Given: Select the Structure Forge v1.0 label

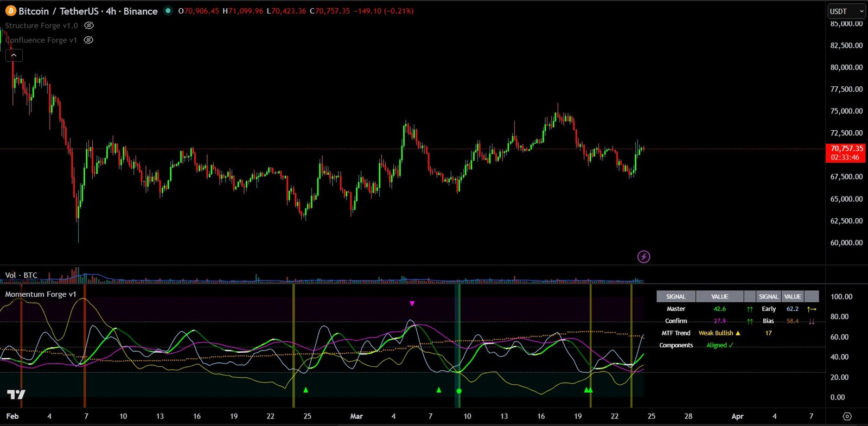Looking at the screenshot, I should (41, 26).
